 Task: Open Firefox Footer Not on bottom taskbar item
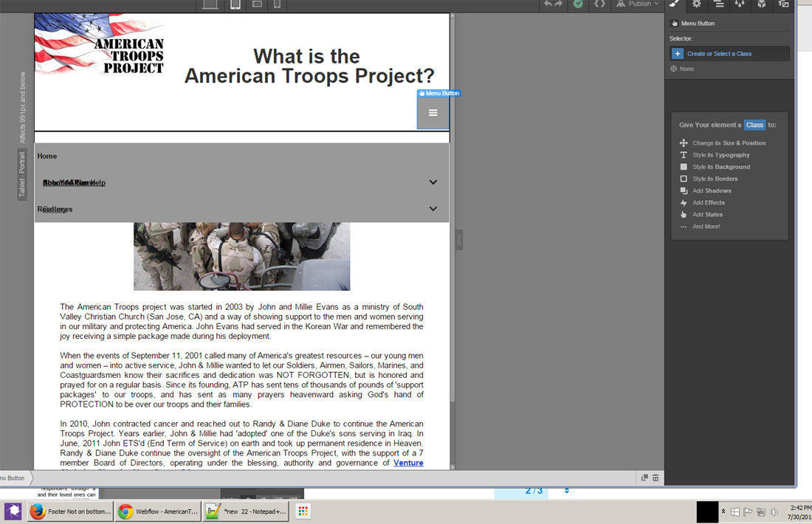70,511
